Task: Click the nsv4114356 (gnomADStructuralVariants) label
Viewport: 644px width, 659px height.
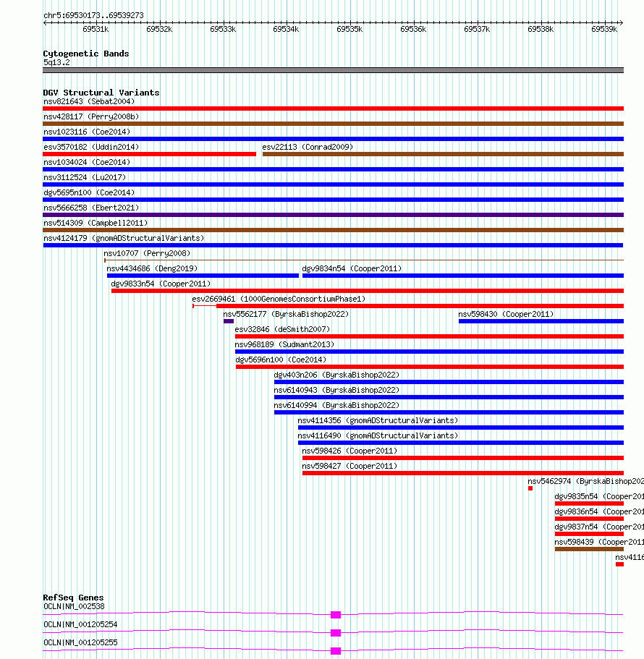Action: click(x=378, y=420)
